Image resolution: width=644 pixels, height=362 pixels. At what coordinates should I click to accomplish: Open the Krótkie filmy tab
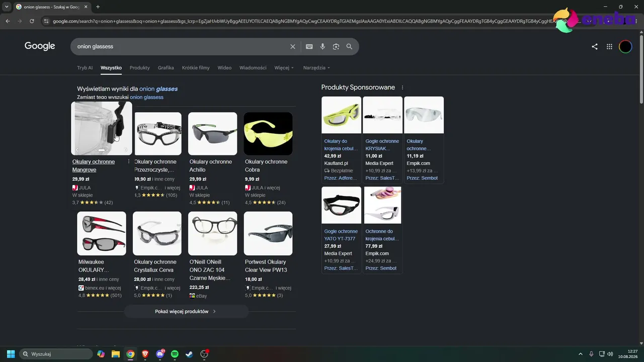point(196,68)
